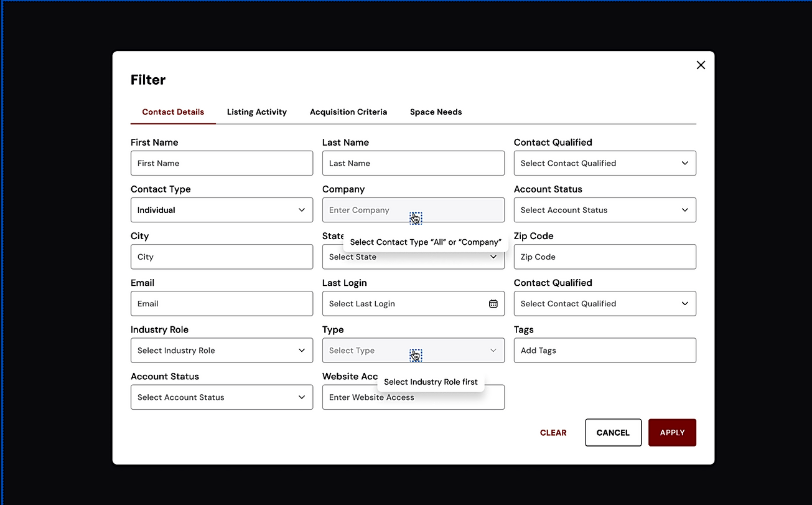Click the "Select Industry Role first" tooltip
This screenshot has height=505, width=812.
click(431, 382)
